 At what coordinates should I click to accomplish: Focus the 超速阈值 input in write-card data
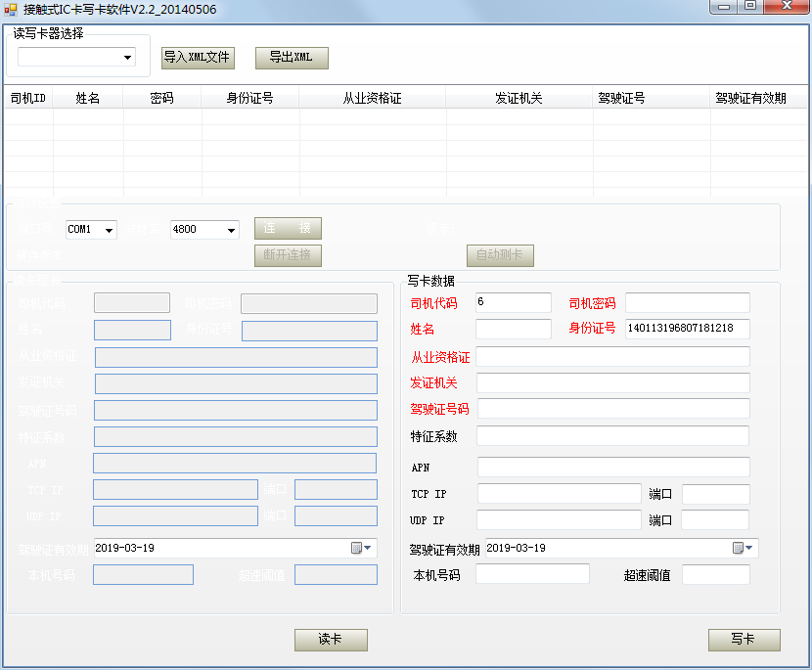pyautogui.click(x=715, y=575)
